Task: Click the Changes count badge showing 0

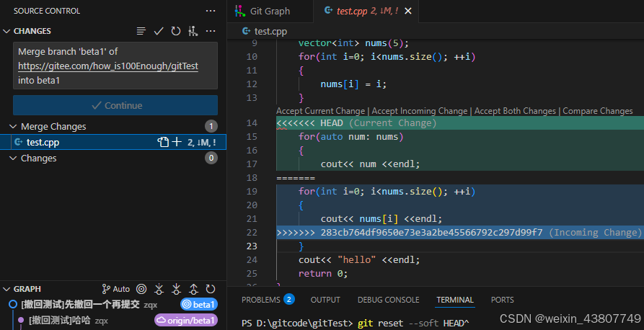Action: click(211, 158)
